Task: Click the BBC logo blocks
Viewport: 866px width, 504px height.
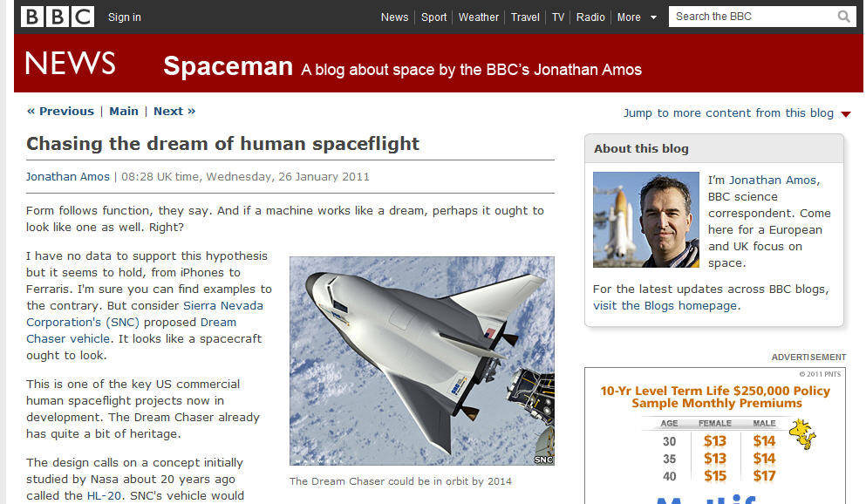Action: point(58,17)
